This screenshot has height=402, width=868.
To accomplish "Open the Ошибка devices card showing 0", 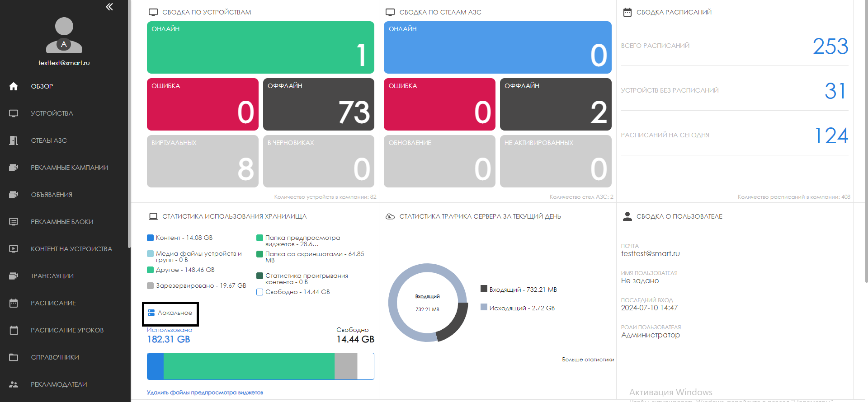I will pos(203,104).
